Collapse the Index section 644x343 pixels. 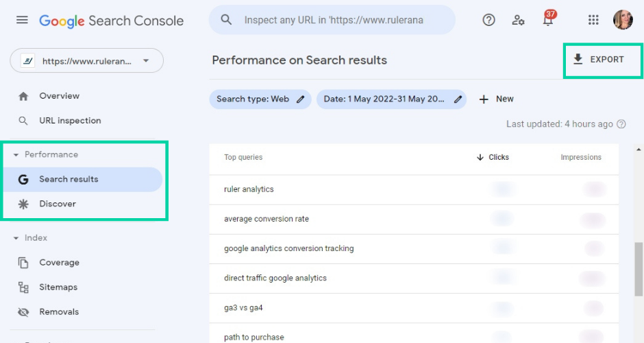click(x=16, y=238)
